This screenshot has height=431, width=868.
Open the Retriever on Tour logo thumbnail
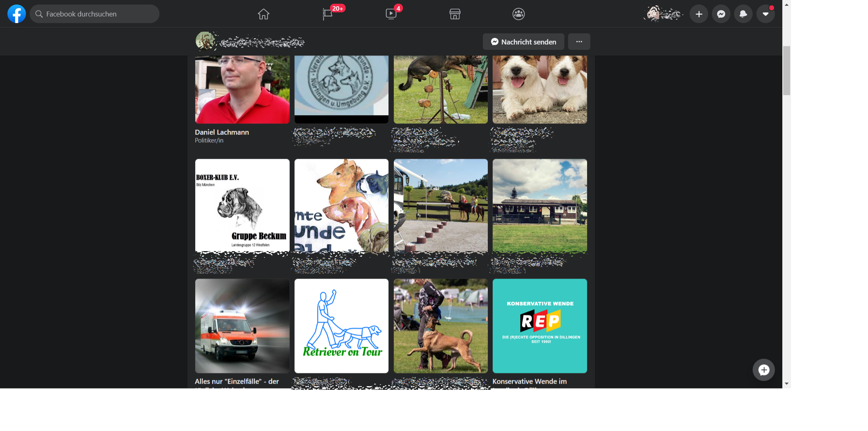(x=342, y=326)
